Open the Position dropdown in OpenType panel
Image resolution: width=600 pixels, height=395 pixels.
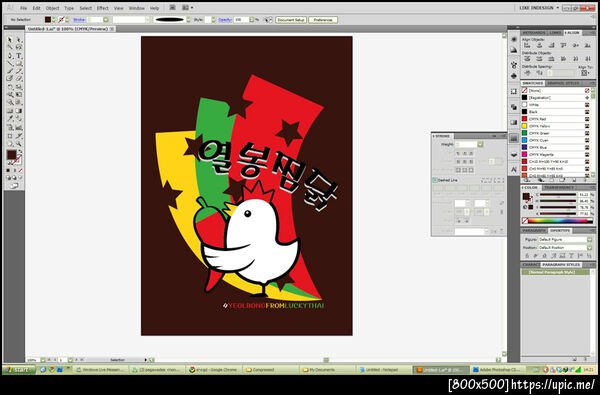click(589, 248)
